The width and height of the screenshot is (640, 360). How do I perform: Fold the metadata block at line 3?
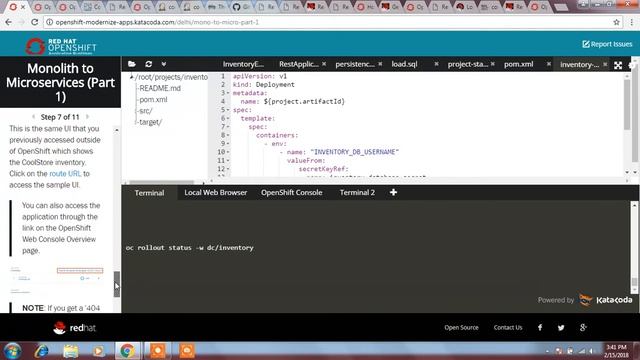pyautogui.click(x=228, y=93)
